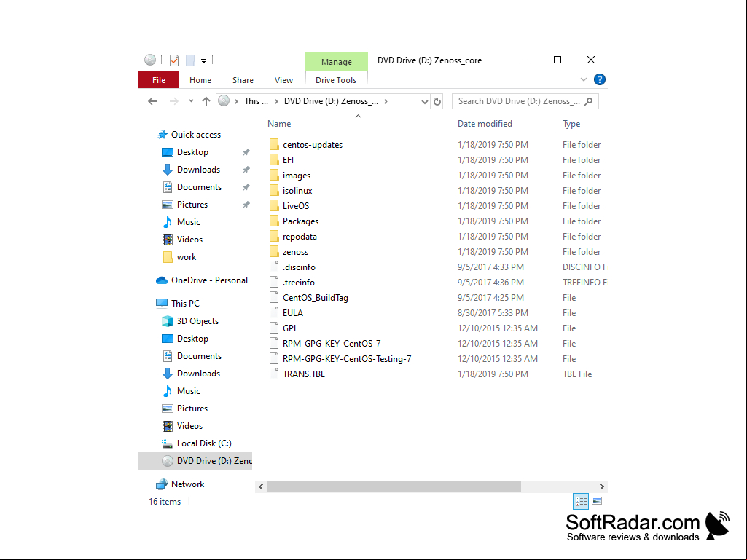Click the CentOS_BuildTag file icon
The width and height of the screenshot is (747, 560).
(274, 297)
